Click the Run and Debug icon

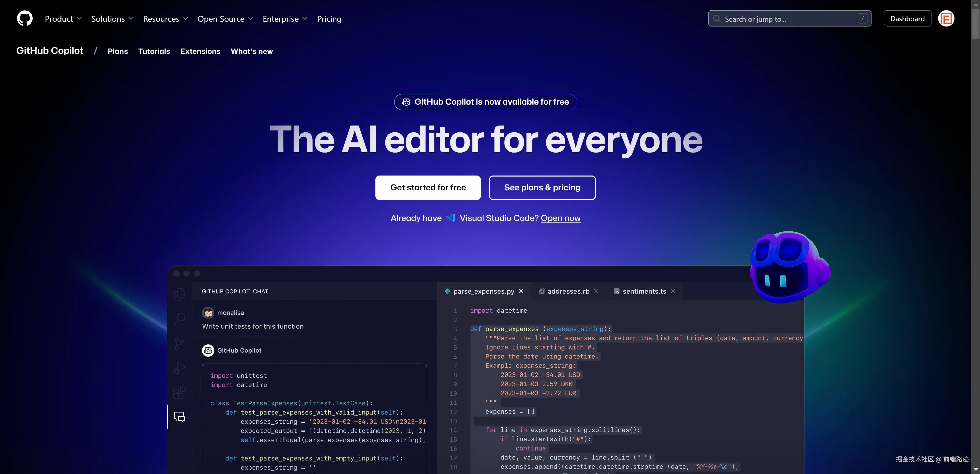click(179, 368)
